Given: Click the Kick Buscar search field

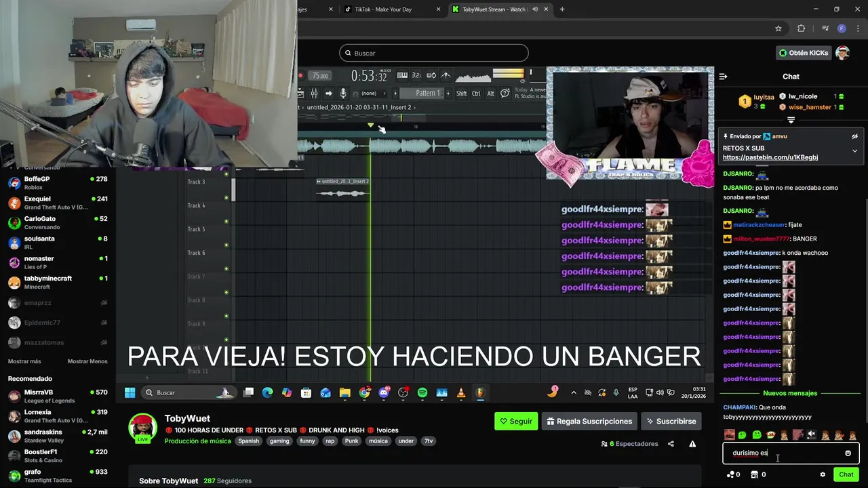Looking at the screenshot, I should (x=434, y=53).
